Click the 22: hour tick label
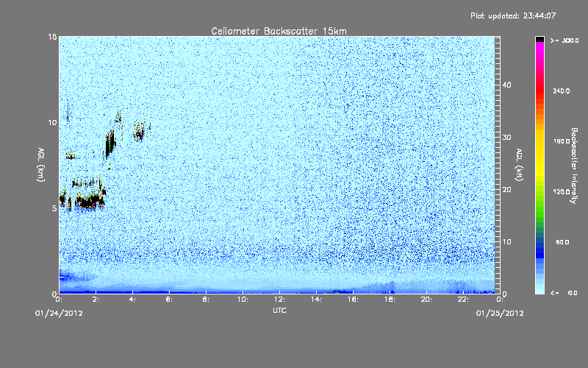Image resolution: width=588 pixels, height=368 pixels. pyautogui.click(x=464, y=300)
